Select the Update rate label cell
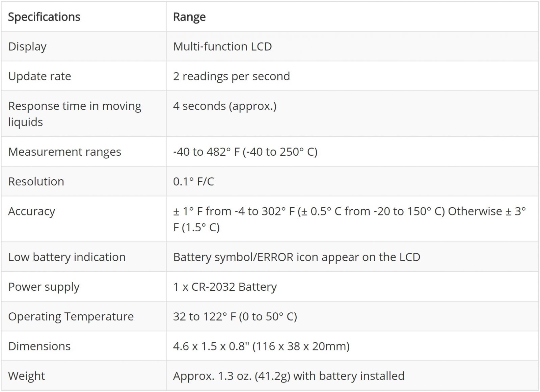540x392 pixels. pyautogui.click(x=39, y=76)
